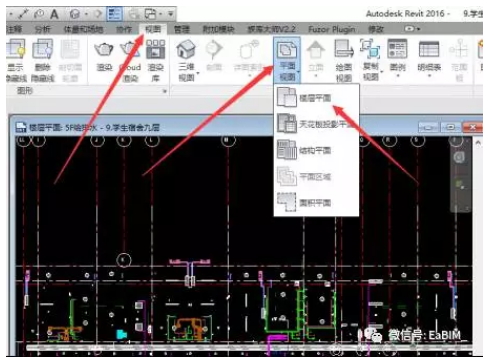
Task: Click the 显示隐藏线 (Show Hidden Lines) tool
Action: click(16, 60)
